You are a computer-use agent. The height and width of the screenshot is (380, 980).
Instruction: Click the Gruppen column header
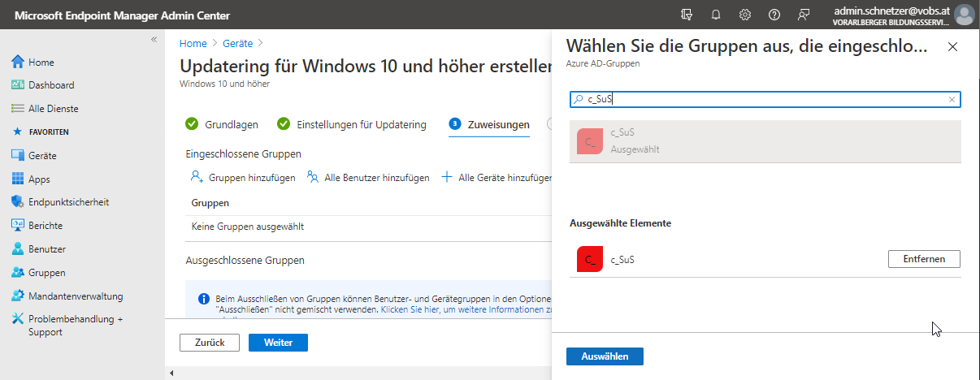tap(210, 203)
